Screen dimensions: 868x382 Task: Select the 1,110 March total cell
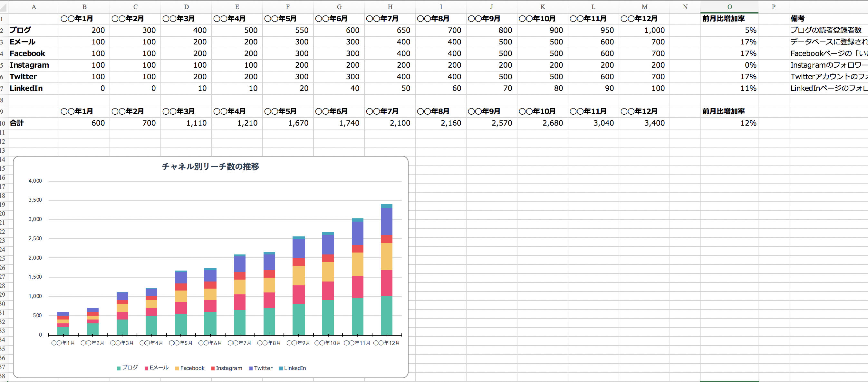tap(186, 123)
